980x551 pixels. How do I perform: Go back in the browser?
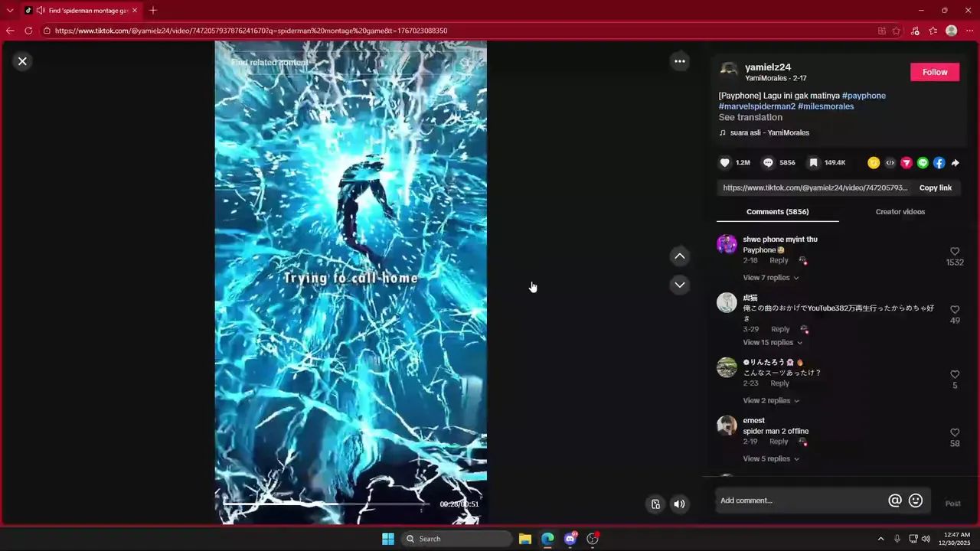(x=10, y=31)
